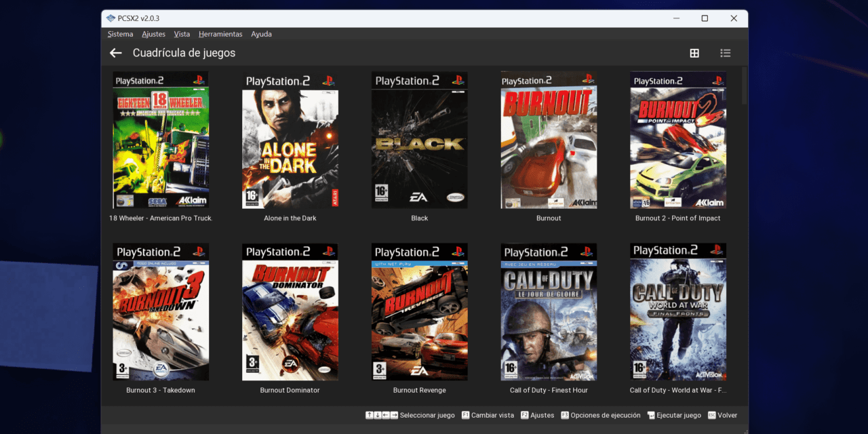Click 'Burnout Revenge' title text
Viewport: 868px width, 434px height.
[420, 391]
